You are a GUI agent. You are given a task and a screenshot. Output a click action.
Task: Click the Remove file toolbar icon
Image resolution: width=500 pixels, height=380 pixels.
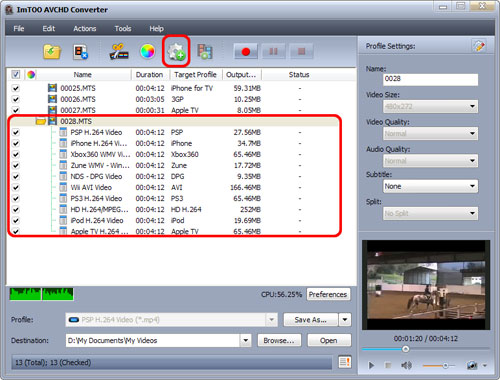pyautogui.click(x=80, y=52)
